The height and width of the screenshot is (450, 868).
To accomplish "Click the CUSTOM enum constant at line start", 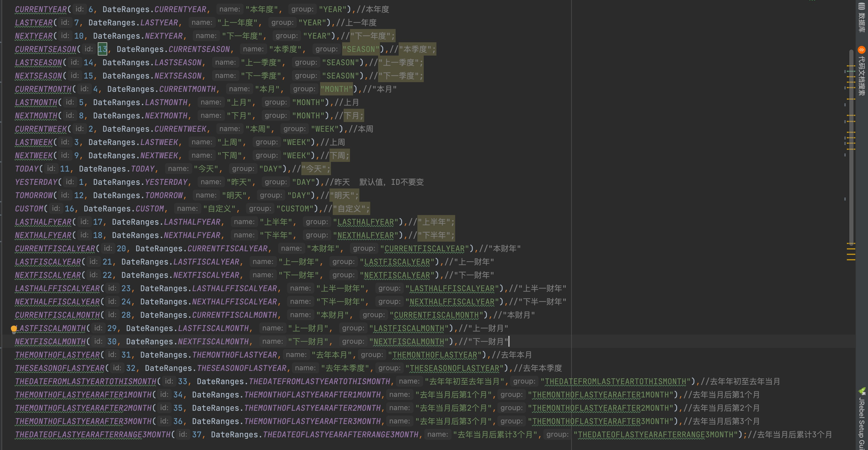I will [x=29, y=209].
